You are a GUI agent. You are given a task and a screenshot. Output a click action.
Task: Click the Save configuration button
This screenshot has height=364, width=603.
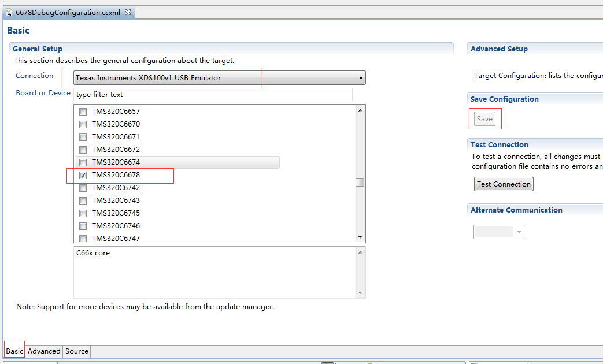pyautogui.click(x=484, y=119)
